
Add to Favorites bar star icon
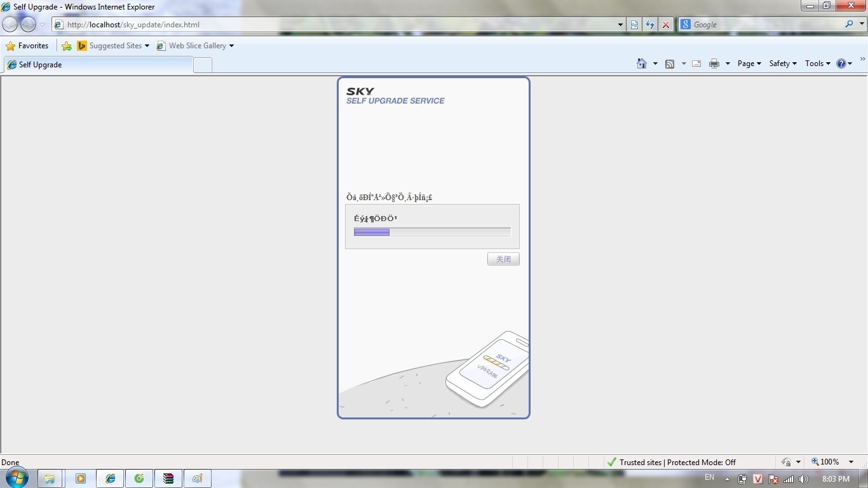coord(67,46)
